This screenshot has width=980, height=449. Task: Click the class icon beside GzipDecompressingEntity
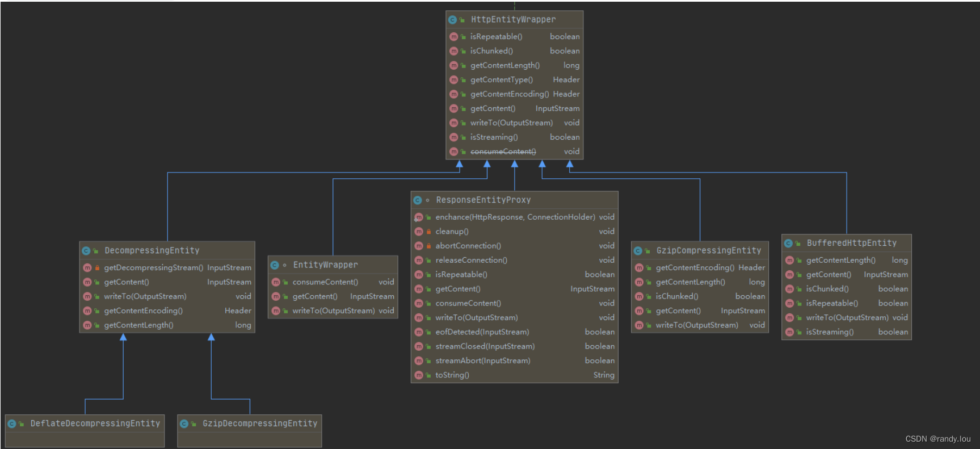pos(184,424)
